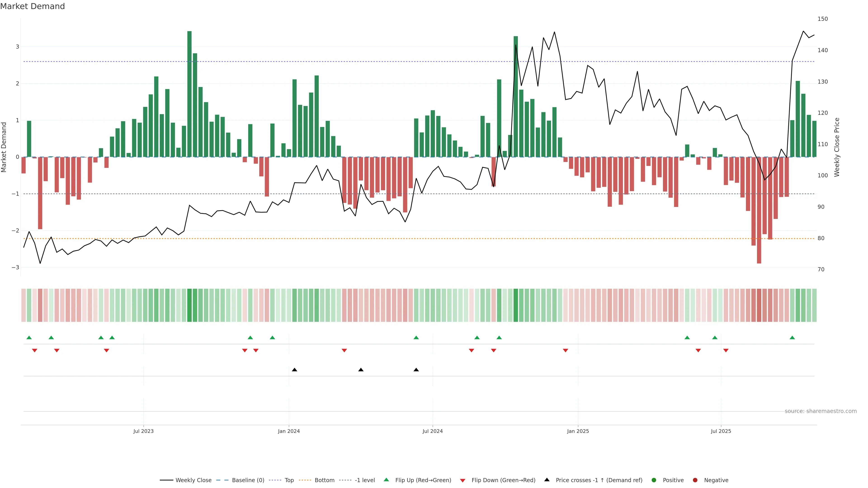Click the tallest green demand bar

[189, 94]
